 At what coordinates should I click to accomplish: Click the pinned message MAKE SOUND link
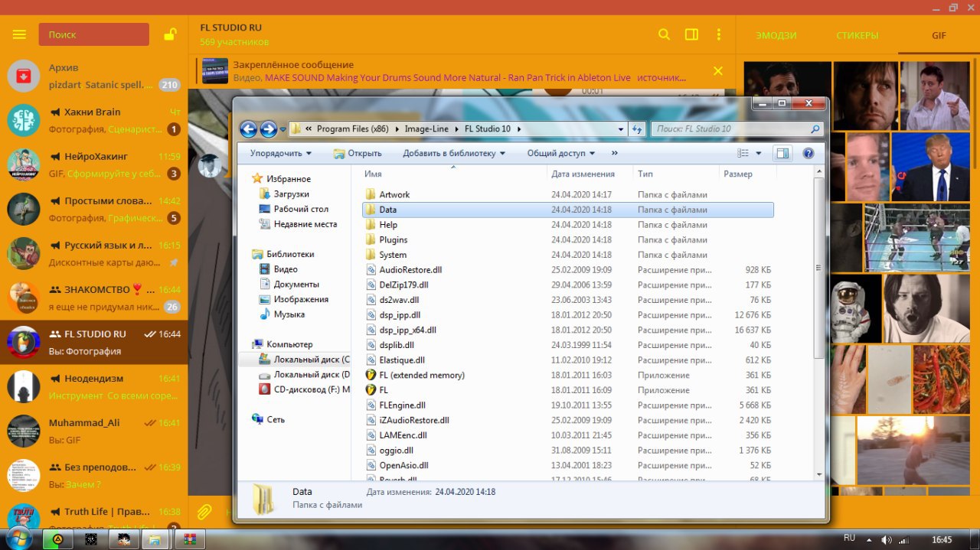448,78
